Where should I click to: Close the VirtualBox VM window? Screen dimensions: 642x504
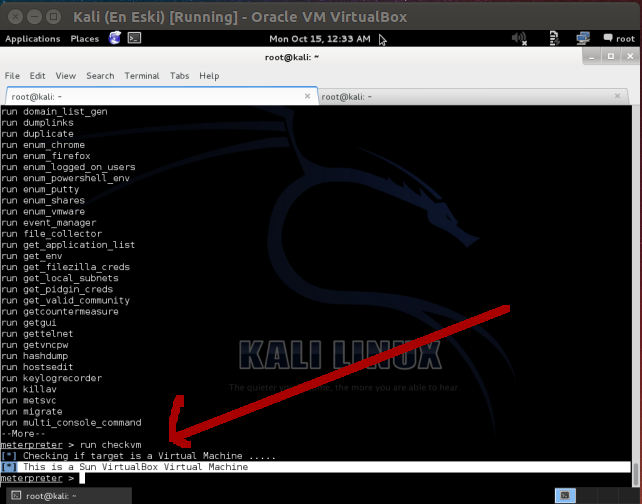[15, 17]
